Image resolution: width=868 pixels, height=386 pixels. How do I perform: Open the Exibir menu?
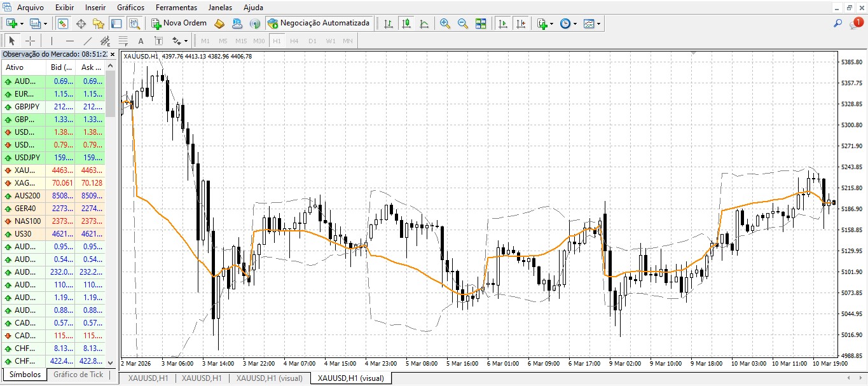coord(64,8)
